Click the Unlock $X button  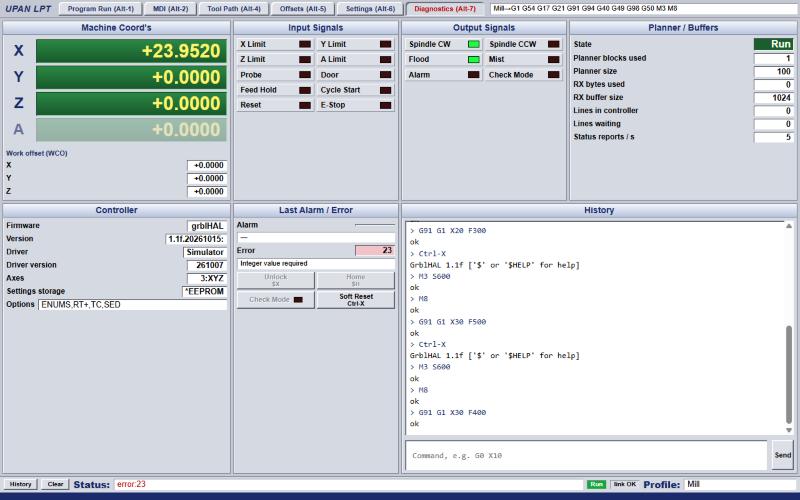[276, 280]
